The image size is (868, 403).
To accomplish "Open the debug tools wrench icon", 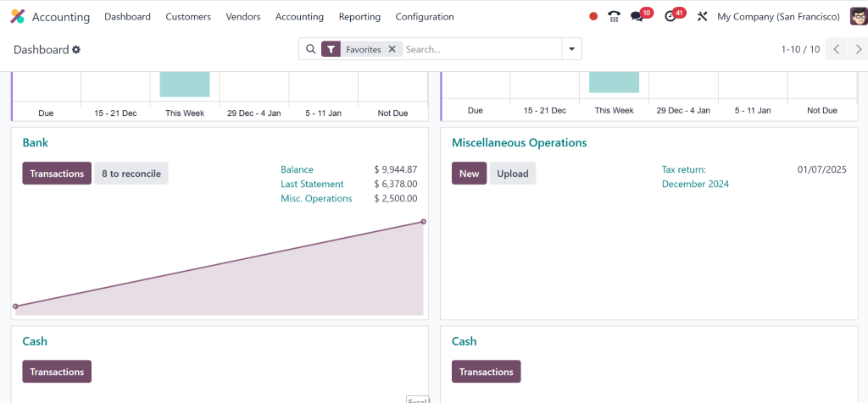I will coord(702,17).
